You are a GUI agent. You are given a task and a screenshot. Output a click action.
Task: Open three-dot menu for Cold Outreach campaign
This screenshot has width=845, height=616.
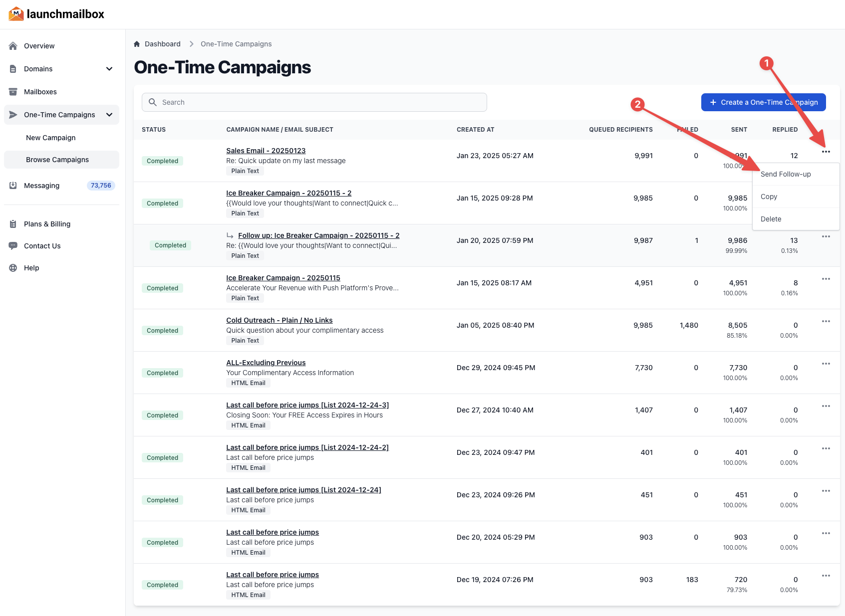pos(826,321)
